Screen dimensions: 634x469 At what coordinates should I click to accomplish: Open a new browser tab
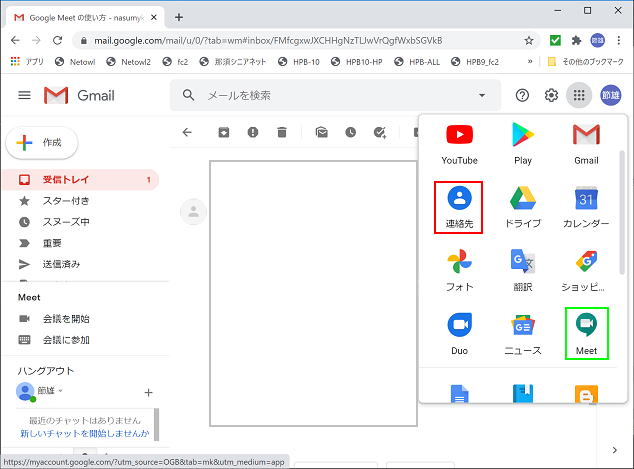(179, 17)
